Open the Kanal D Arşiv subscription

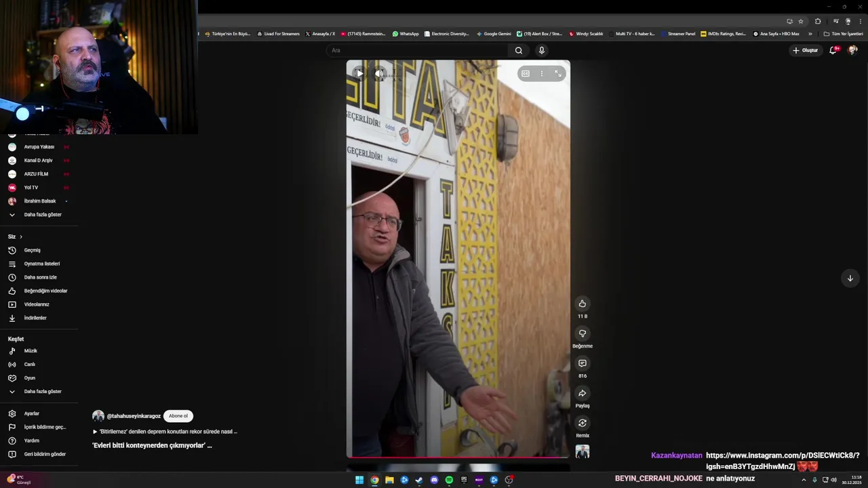pos(39,160)
